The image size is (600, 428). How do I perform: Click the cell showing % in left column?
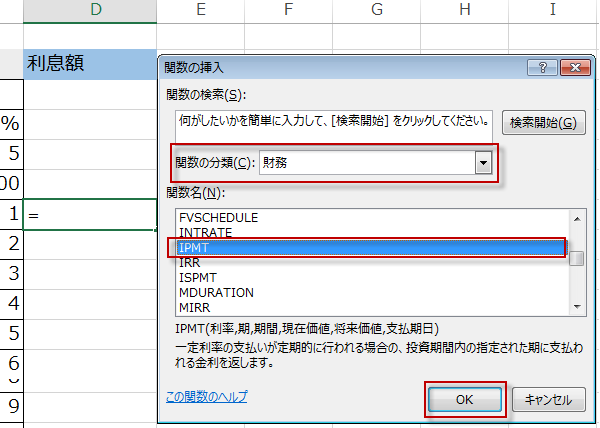11,124
